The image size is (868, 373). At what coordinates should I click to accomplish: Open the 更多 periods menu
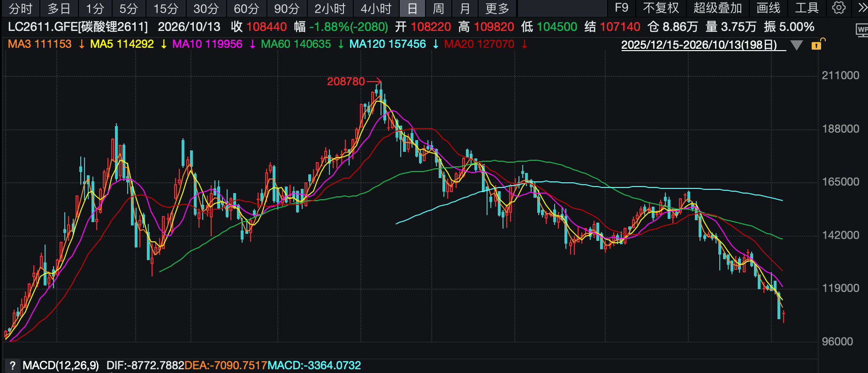[x=497, y=8]
